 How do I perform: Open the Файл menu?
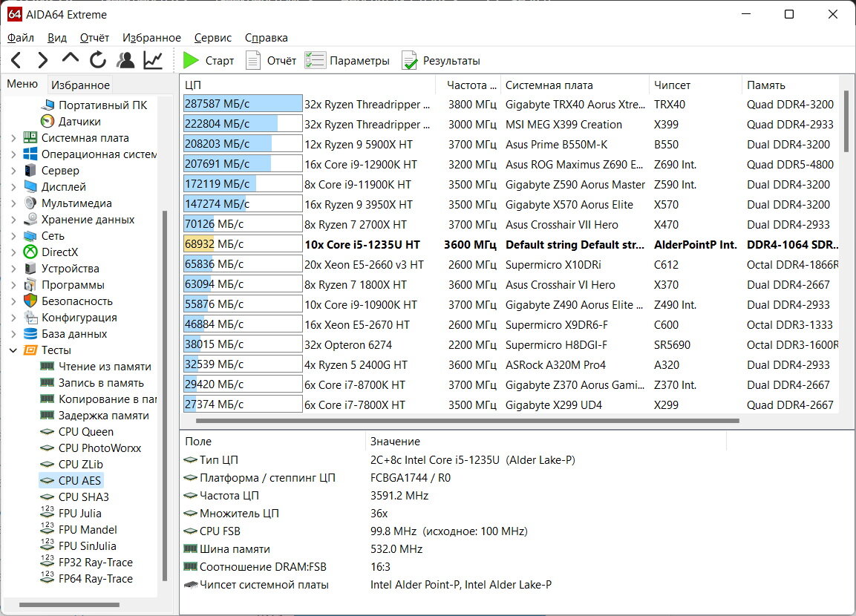(21, 38)
